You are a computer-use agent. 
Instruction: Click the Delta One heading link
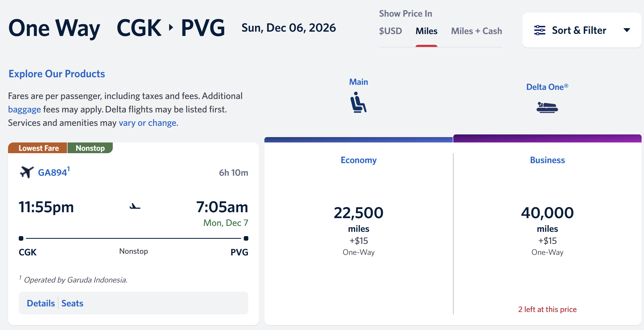point(547,87)
